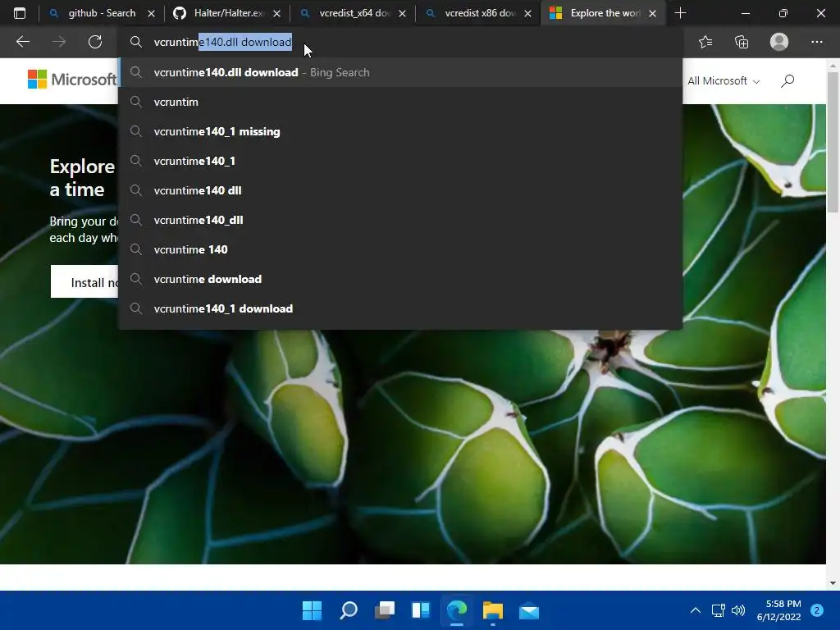This screenshot has height=630, width=840.
Task: Open the Widgets taskbar icon
Action: [421, 610]
